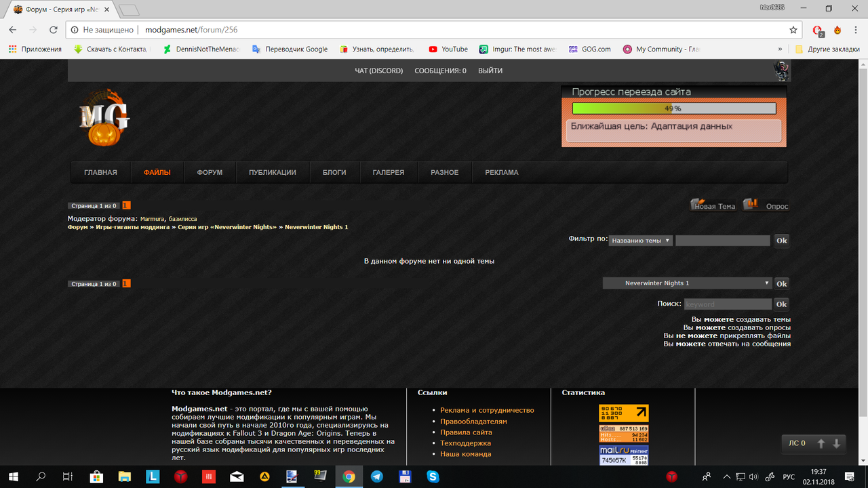Expand the Neverwinter Nights 1 forum jump dropdown
868x488 pixels.
click(687, 283)
